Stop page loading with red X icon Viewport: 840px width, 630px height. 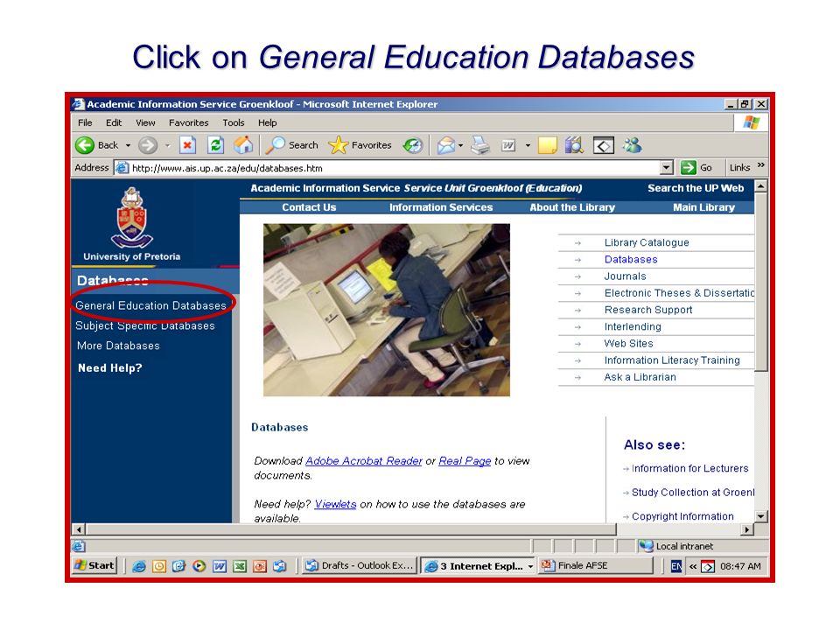click(x=187, y=145)
